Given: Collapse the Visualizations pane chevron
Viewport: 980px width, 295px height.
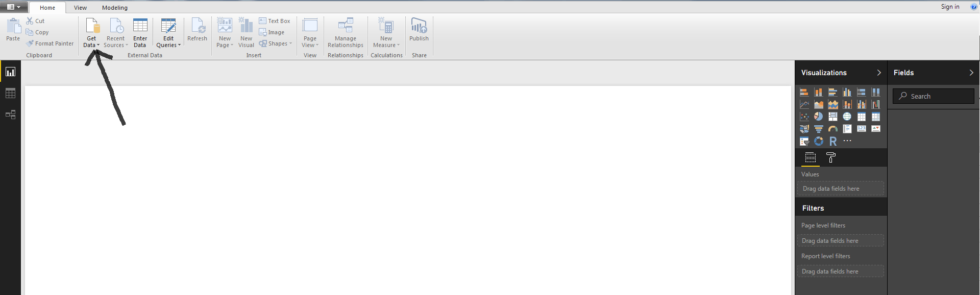Looking at the screenshot, I should [x=879, y=73].
